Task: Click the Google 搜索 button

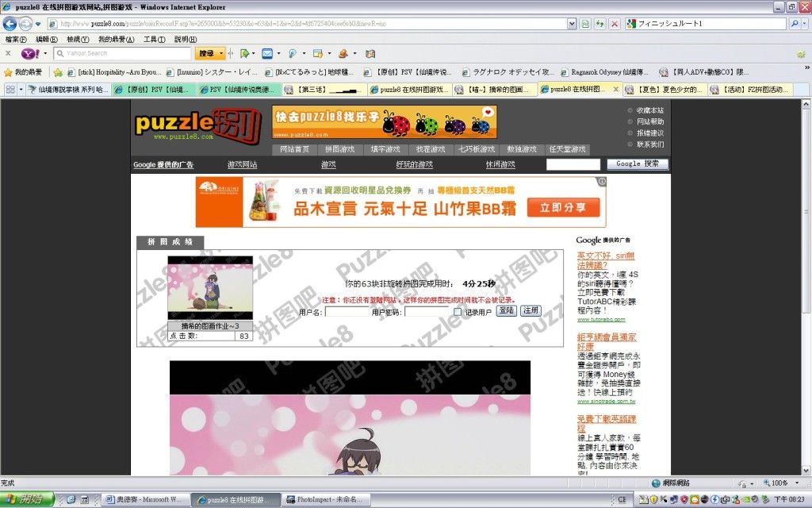Action: [x=638, y=164]
